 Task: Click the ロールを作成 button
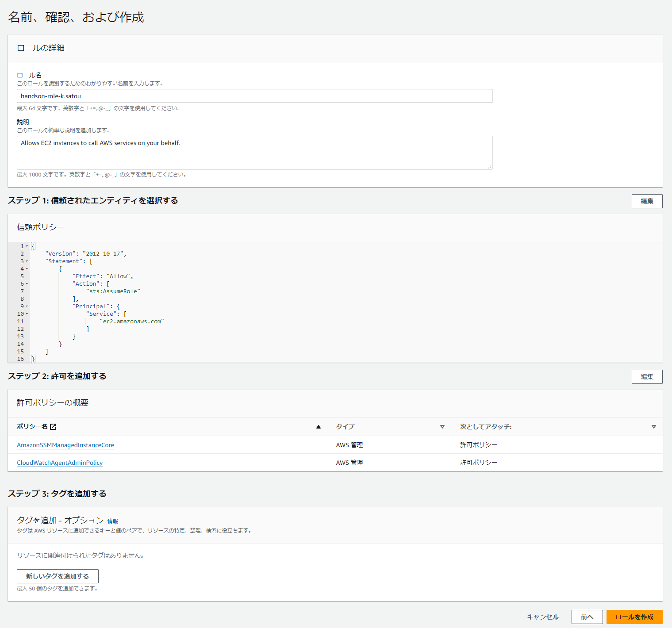(x=634, y=617)
